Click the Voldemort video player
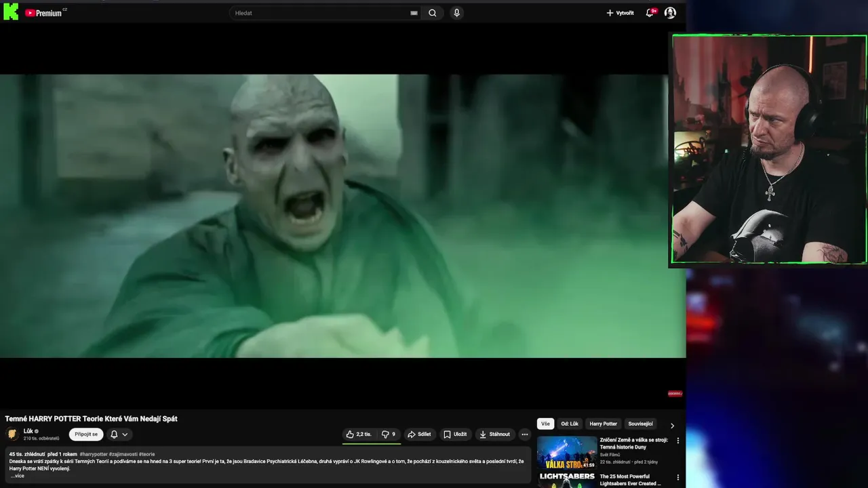The height and width of the screenshot is (488, 868). click(342, 216)
